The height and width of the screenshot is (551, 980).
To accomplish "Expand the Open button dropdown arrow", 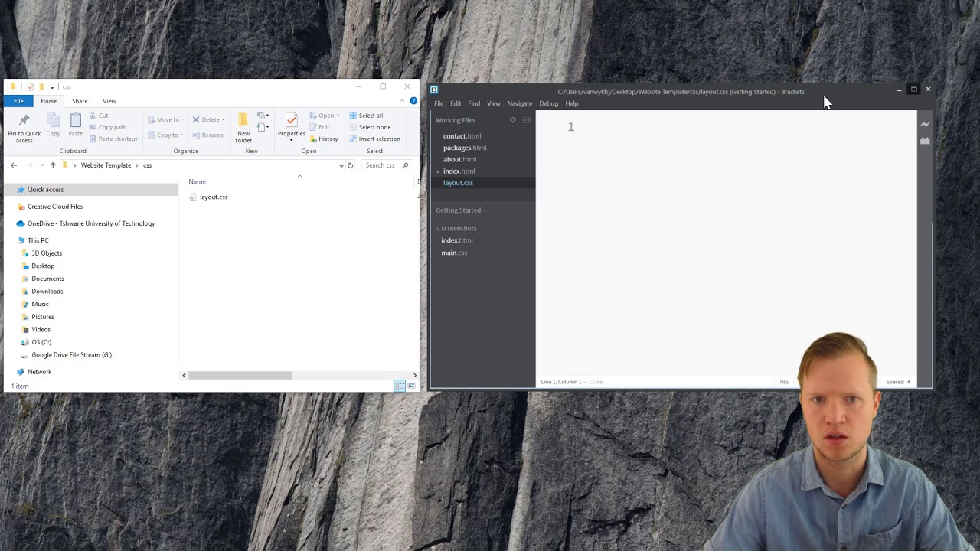I will pyautogui.click(x=338, y=116).
